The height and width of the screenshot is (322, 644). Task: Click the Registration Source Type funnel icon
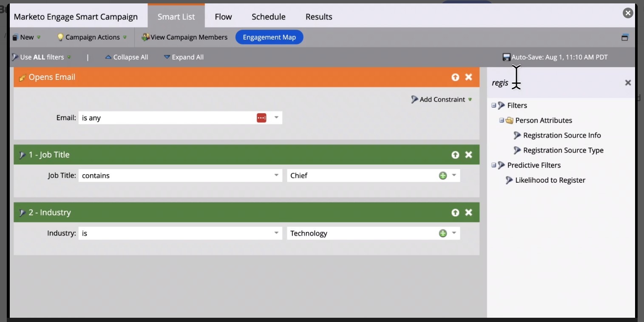coord(517,150)
